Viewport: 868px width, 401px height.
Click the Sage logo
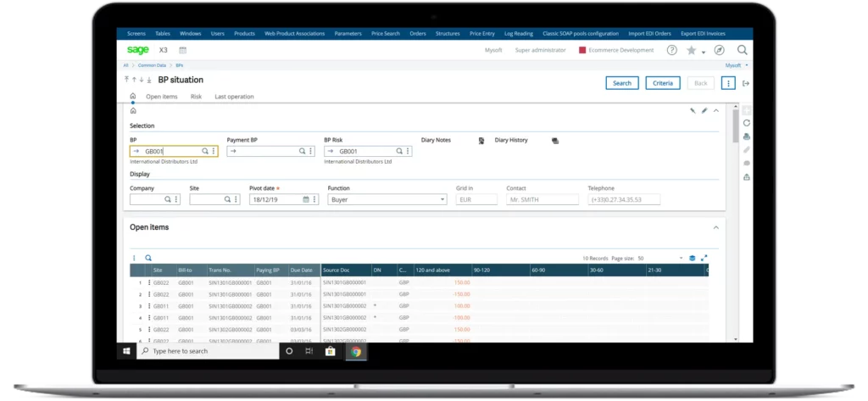click(138, 50)
